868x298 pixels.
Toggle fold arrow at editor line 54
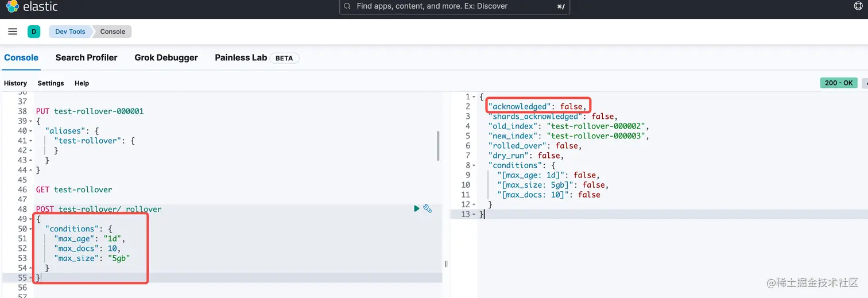[30, 268]
